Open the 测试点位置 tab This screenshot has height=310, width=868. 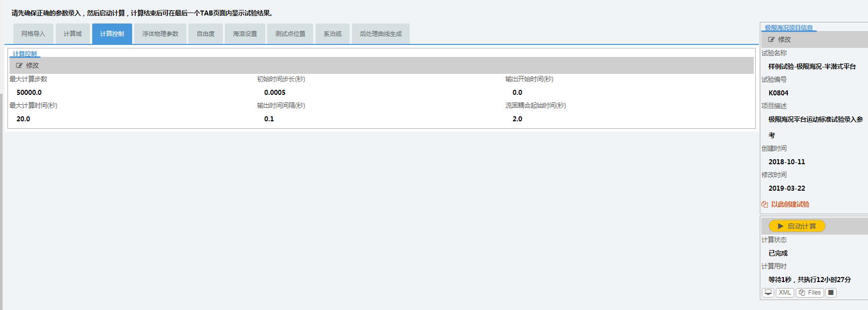[x=290, y=34]
